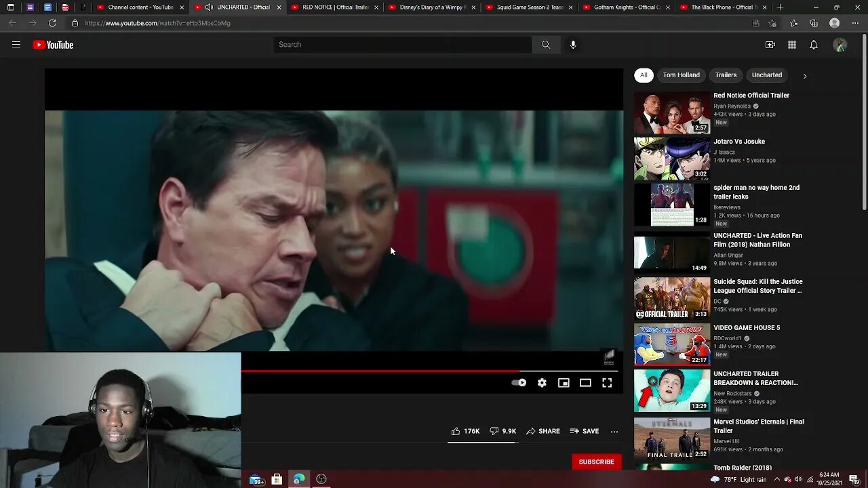Open the taskbar action center notifications

854,479
